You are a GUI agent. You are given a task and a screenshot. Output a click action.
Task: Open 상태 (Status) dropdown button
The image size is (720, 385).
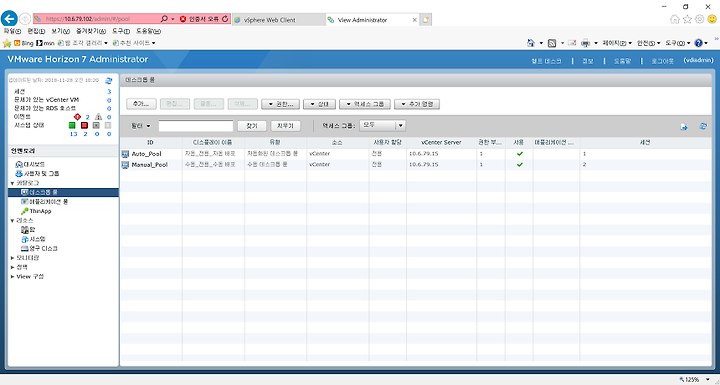(x=320, y=104)
